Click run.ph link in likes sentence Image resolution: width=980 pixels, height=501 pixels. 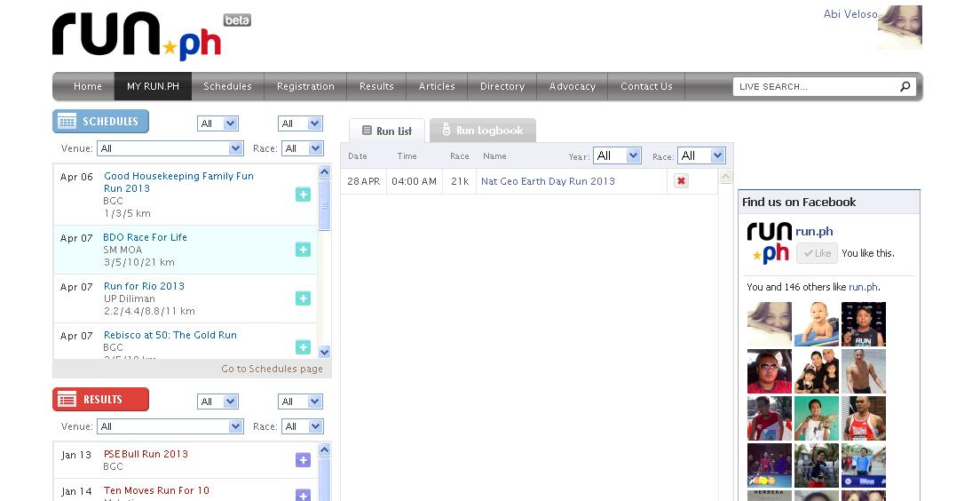click(863, 287)
